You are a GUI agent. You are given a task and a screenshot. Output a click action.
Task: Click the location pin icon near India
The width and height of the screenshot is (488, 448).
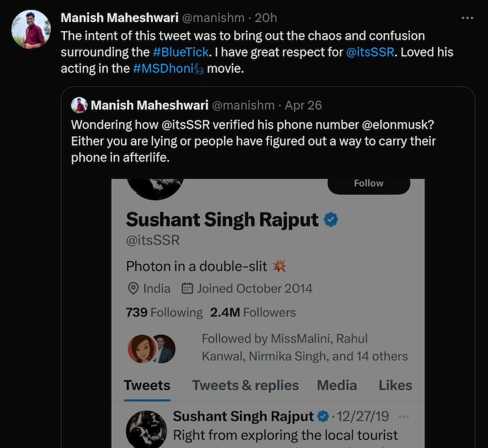click(x=133, y=288)
